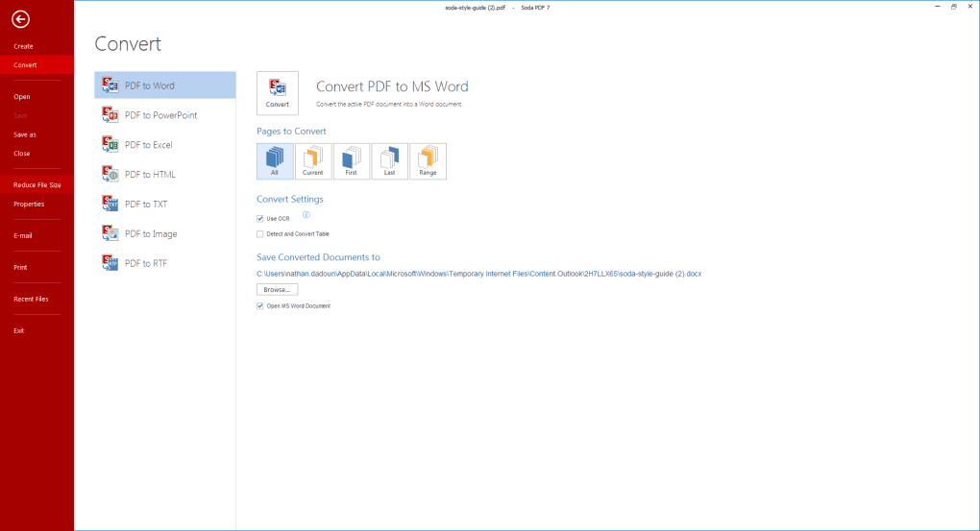Select Last page to convert
The image size is (980, 531).
[x=389, y=161]
